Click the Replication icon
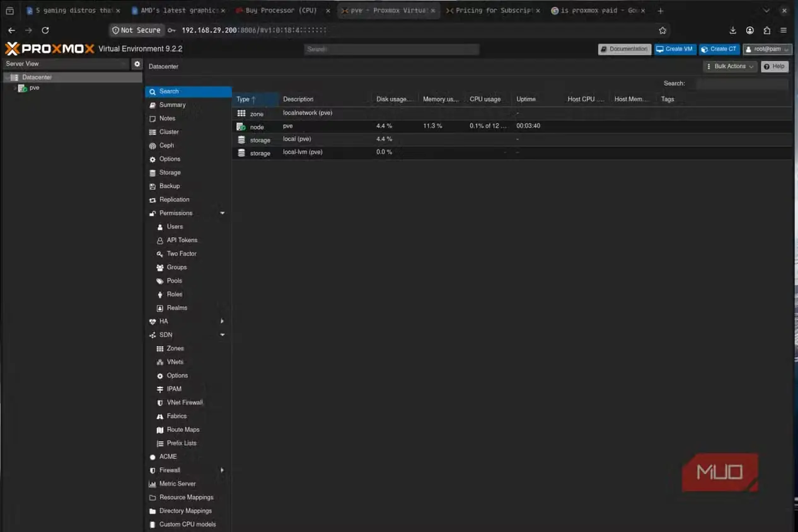The width and height of the screenshot is (798, 532). 153,200
